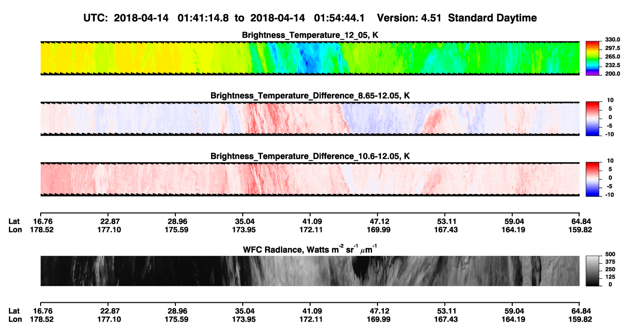Click the '375' tick on the grayscale colorbar
The image size is (644, 330).
pyautogui.click(x=610, y=261)
